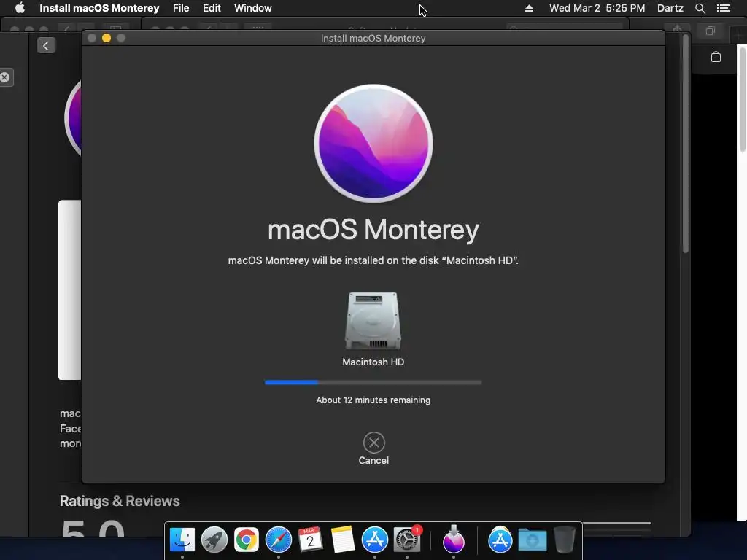The width and height of the screenshot is (747, 560).
Task: Open Calendar from the Dock
Action: (311, 540)
